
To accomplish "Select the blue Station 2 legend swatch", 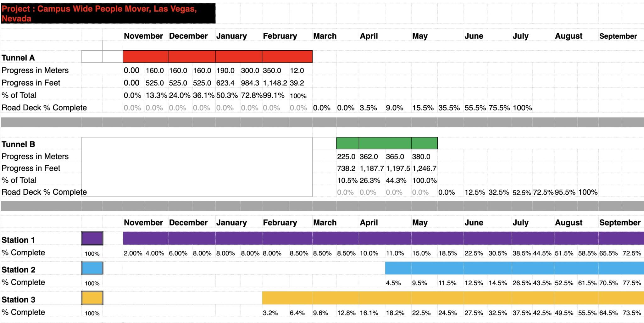I will pos(92,268).
